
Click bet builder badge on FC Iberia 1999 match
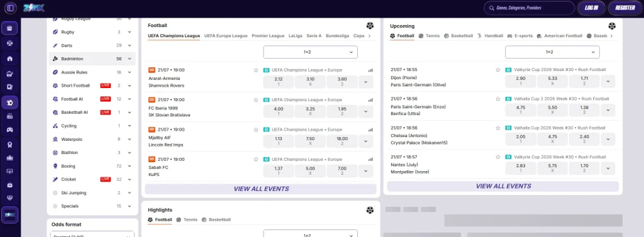[152, 99]
